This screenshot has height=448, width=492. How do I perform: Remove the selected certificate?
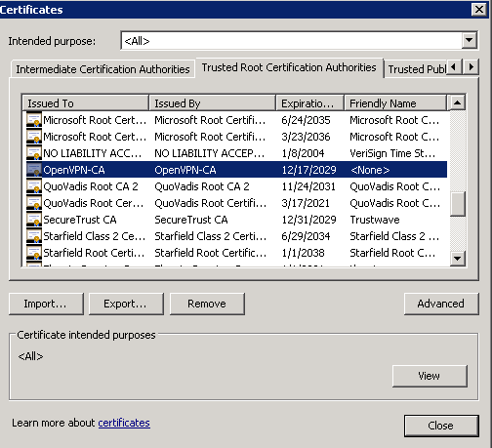(207, 304)
